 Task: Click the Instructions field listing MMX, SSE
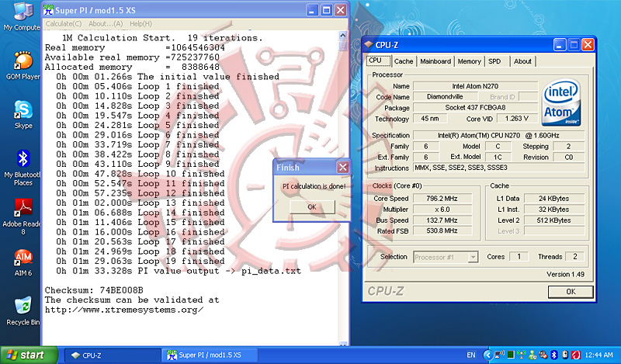click(x=498, y=168)
